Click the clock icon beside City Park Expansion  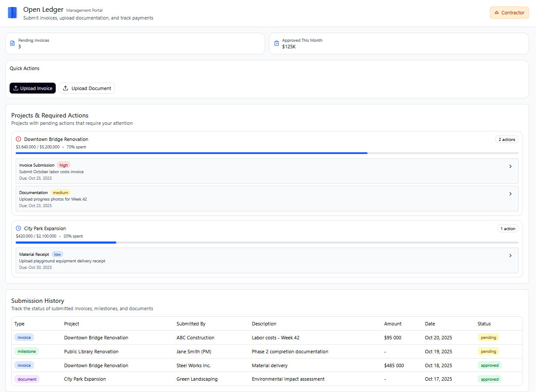pos(18,228)
